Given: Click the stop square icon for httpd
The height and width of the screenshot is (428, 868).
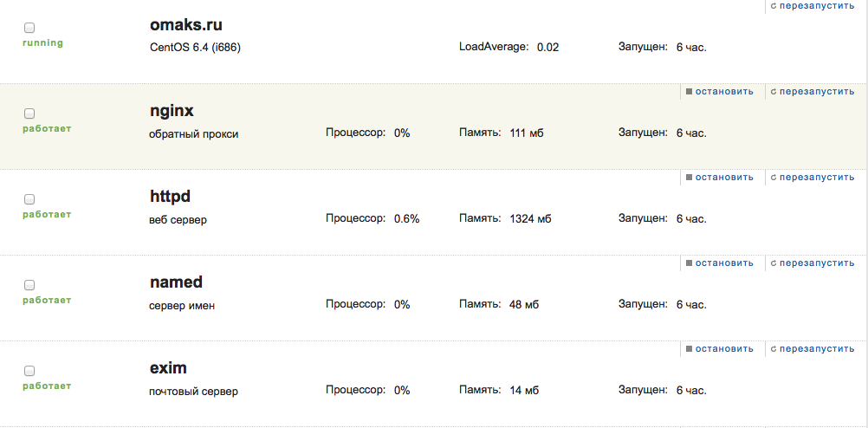Looking at the screenshot, I should click(690, 178).
